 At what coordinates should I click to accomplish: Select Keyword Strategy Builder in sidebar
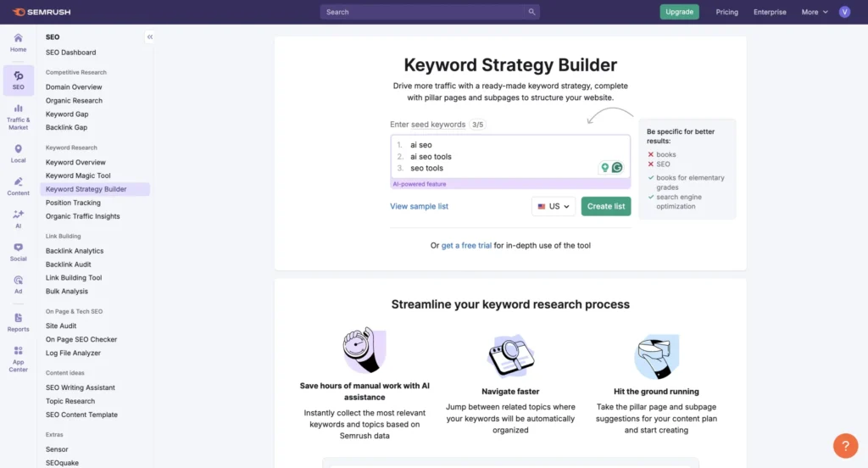(95, 189)
